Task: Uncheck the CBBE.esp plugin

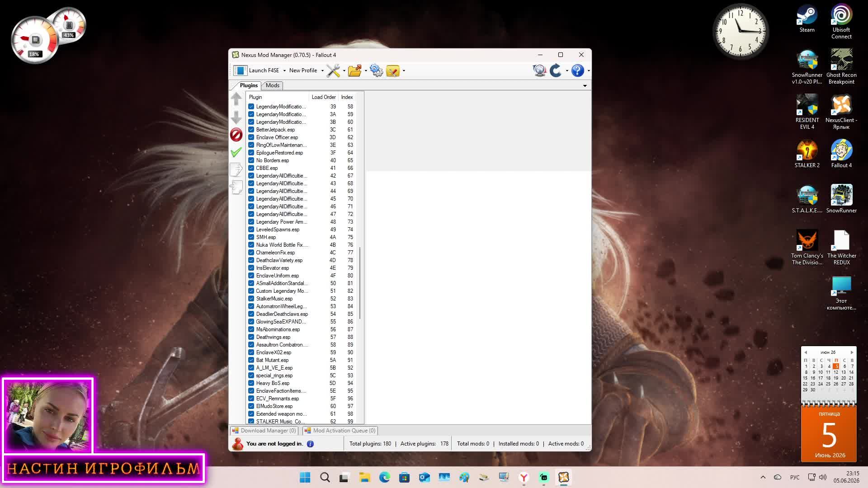Action: (251, 168)
